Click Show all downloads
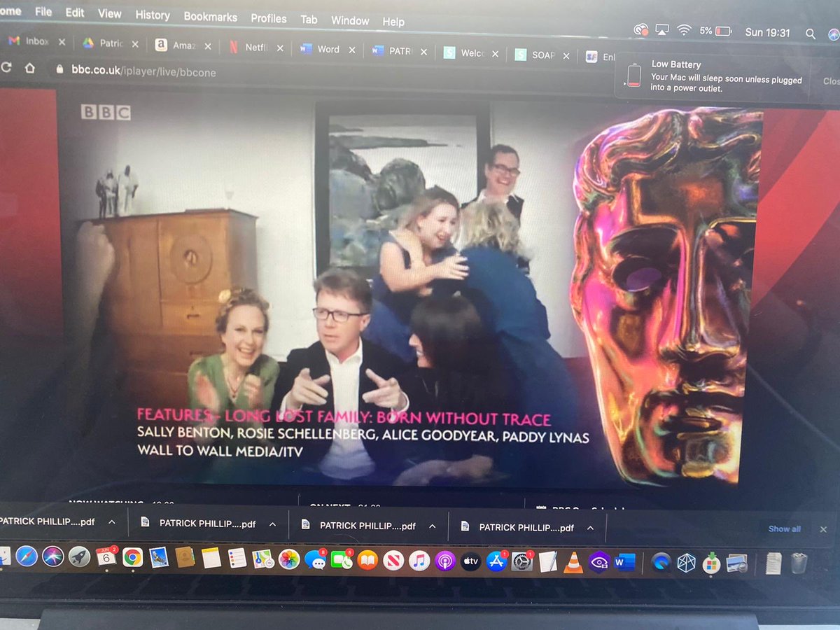 784,529
